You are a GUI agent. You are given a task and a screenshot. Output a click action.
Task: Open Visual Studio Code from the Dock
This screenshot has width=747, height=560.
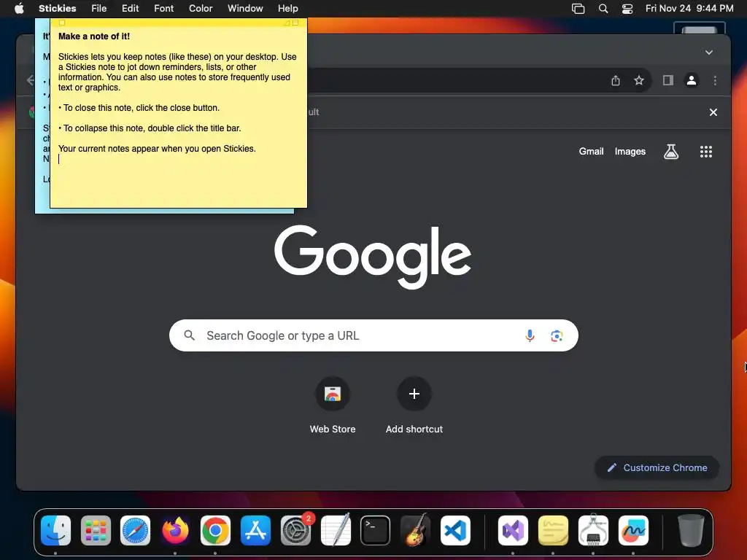point(455,531)
